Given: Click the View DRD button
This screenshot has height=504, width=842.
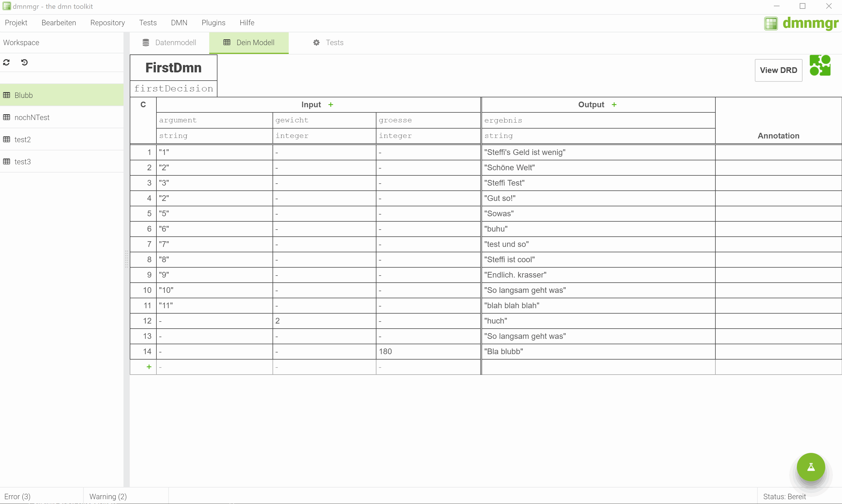Looking at the screenshot, I should pos(778,70).
